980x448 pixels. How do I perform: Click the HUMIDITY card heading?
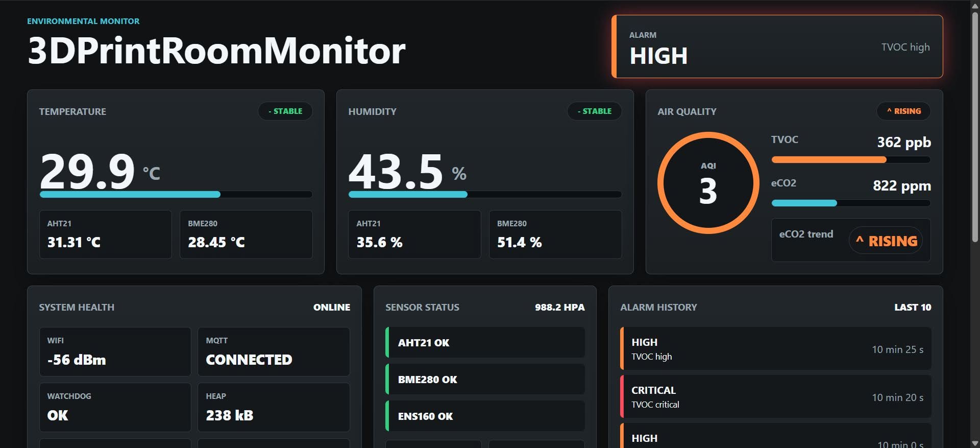pos(372,111)
